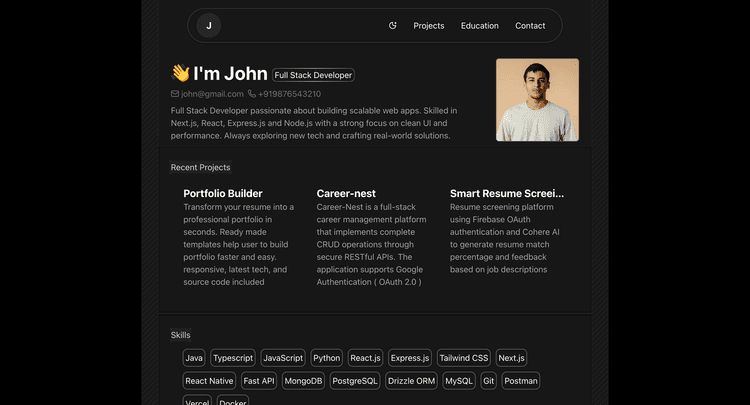Click the waving hand emoji
The image size is (750, 405).
click(x=180, y=73)
